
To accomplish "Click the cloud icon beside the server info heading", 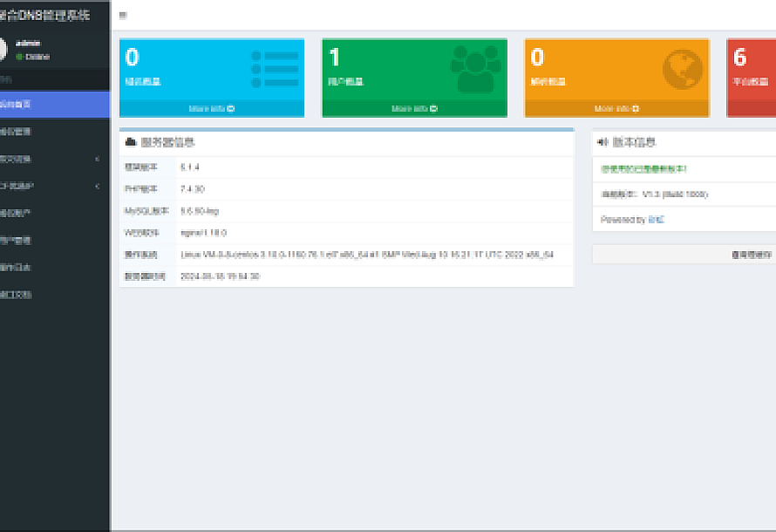I will [x=131, y=142].
